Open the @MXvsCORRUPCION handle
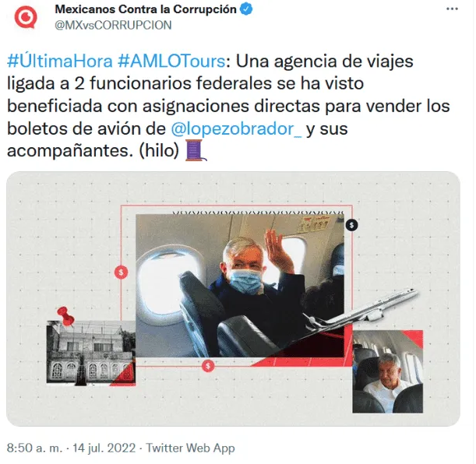This screenshot has height=464, width=476. click(113, 25)
